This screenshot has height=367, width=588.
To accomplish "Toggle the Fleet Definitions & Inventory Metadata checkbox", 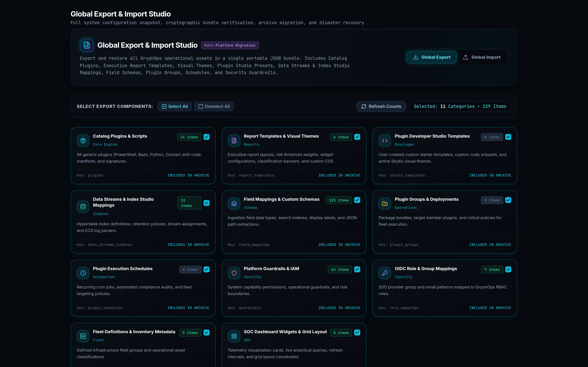I will (207, 333).
